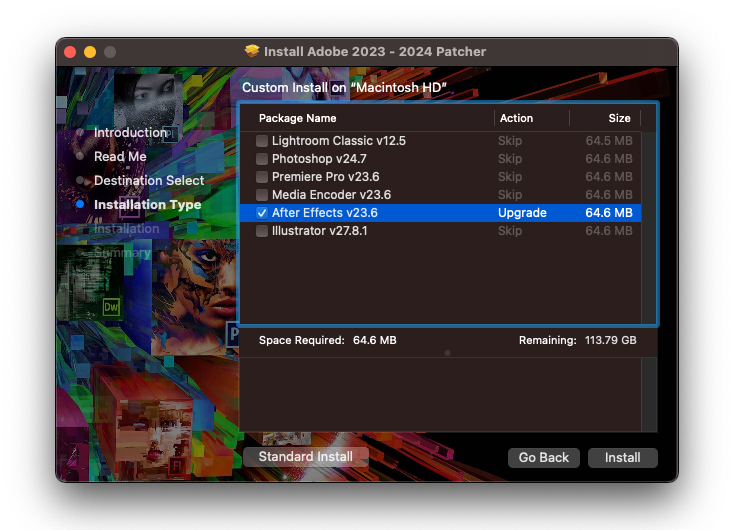Select the Premiere Pro v23.6 row name
The image size is (734, 530).
325,177
